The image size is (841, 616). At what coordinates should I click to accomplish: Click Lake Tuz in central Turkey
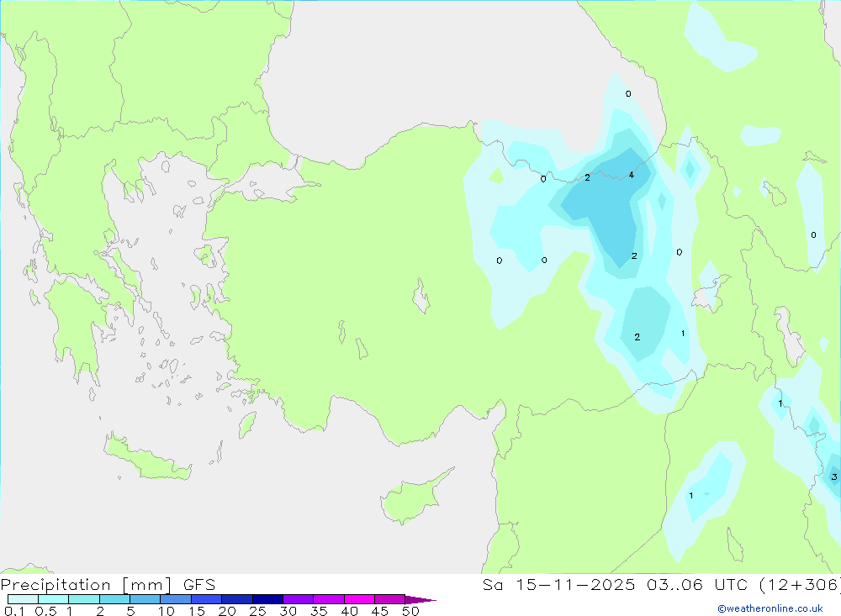pyautogui.click(x=421, y=297)
